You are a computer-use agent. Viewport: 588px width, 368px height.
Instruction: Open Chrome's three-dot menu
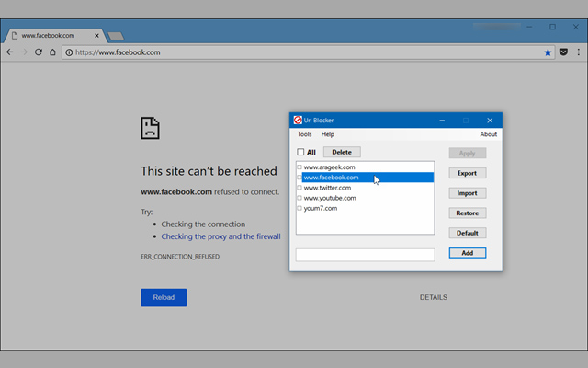point(577,52)
